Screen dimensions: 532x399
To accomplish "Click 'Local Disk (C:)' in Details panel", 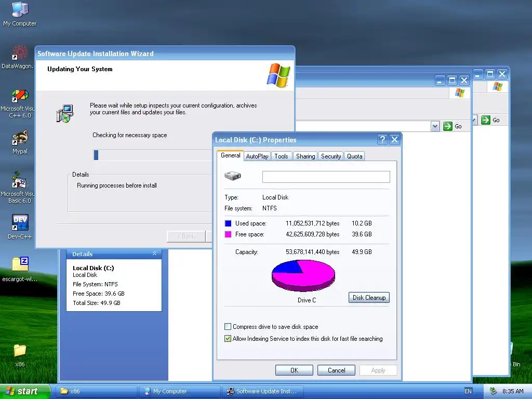I will [x=94, y=268].
